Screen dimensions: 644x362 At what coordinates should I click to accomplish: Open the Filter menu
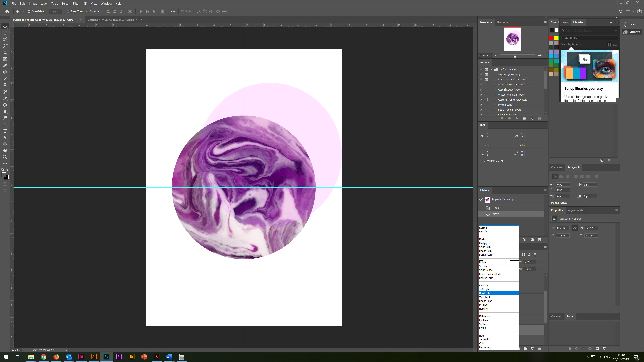click(x=76, y=4)
